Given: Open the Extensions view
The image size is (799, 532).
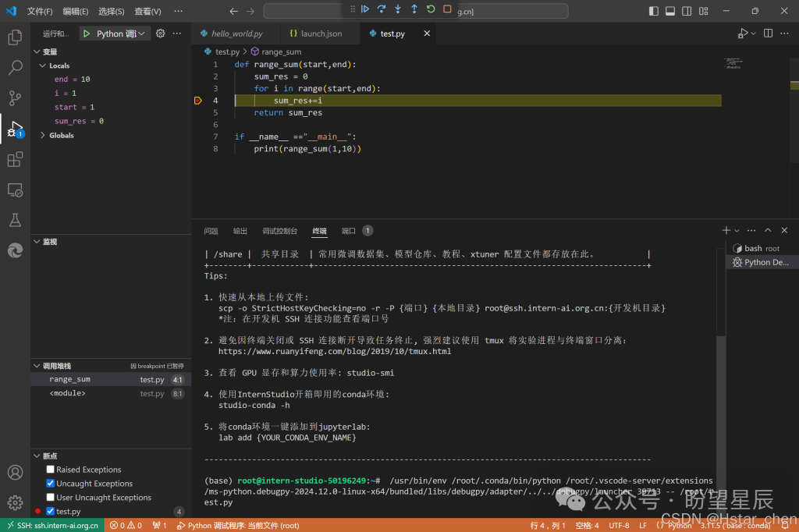Looking at the screenshot, I should [x=16, y=159].
